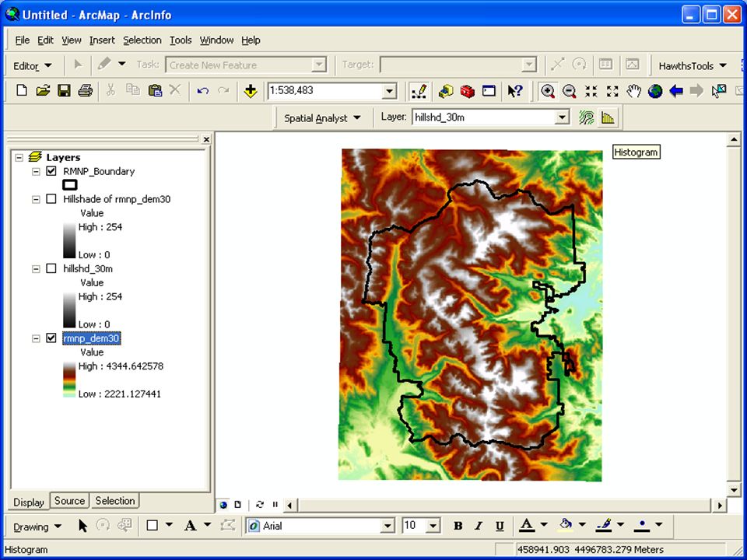This screenshot has width=747, height=560.
Task: Open the Editor toolbar icon
Action: tap(419, 91)
